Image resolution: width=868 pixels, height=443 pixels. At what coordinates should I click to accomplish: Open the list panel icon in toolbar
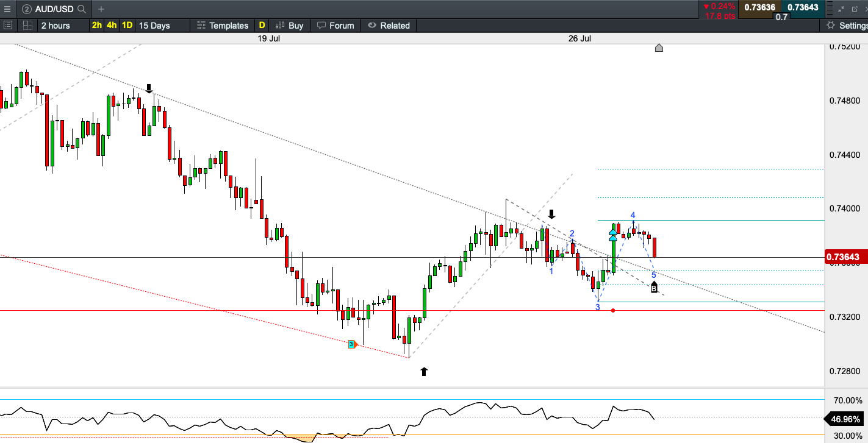[8, 25]
